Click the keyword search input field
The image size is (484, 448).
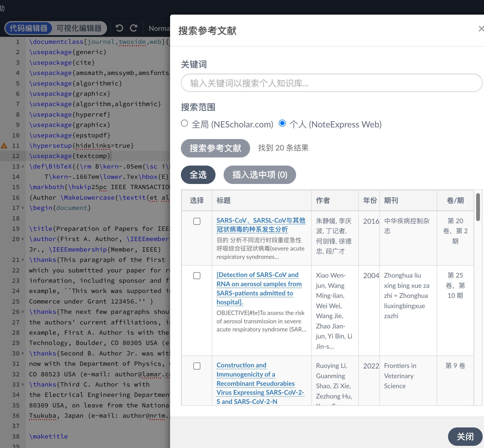[331, 83]
